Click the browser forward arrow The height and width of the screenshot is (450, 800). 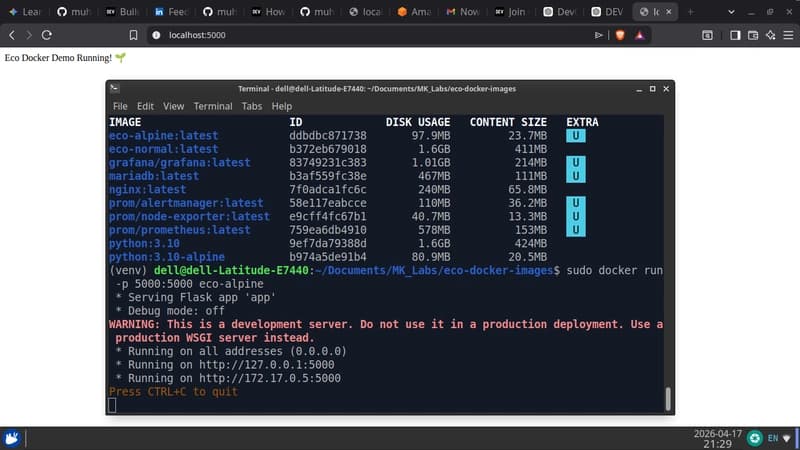click(29, 35)
